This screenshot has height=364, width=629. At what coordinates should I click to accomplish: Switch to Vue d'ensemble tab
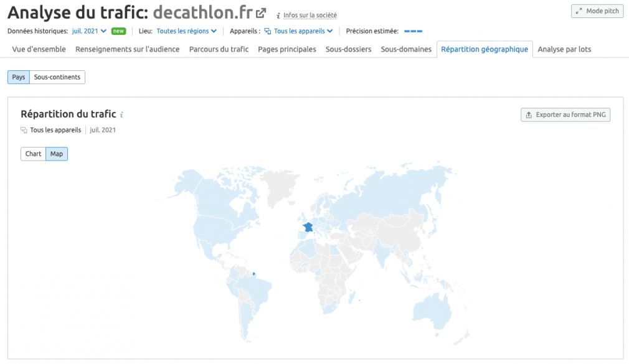39,49
